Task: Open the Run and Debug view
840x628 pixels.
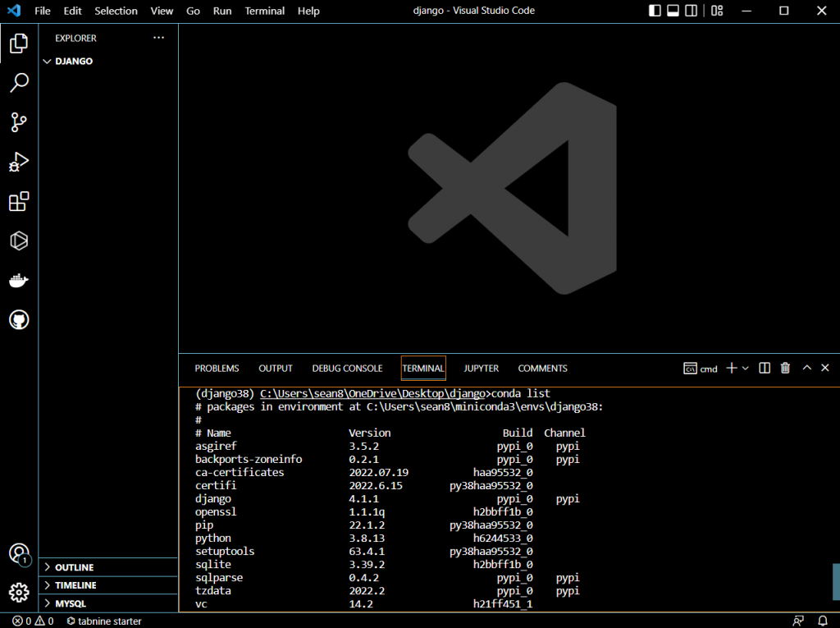Action: click(19, 162)
